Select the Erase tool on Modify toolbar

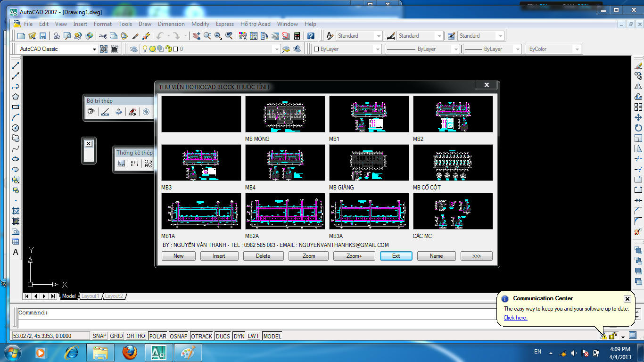tap(638, 66)
